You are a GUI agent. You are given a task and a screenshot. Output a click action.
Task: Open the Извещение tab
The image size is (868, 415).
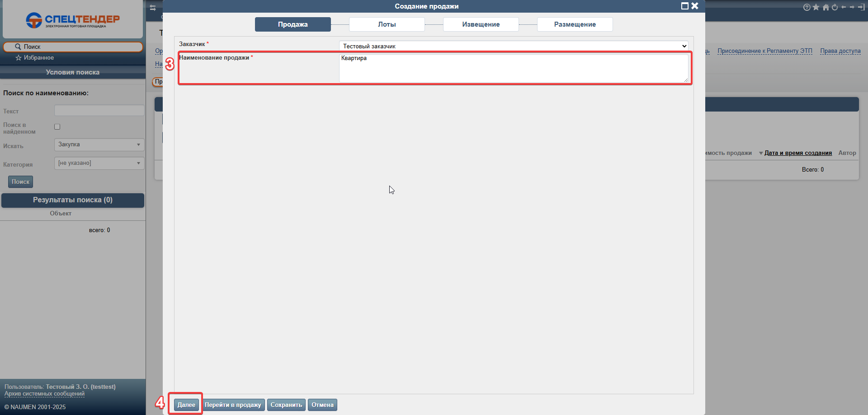click(x=481, y=24)
